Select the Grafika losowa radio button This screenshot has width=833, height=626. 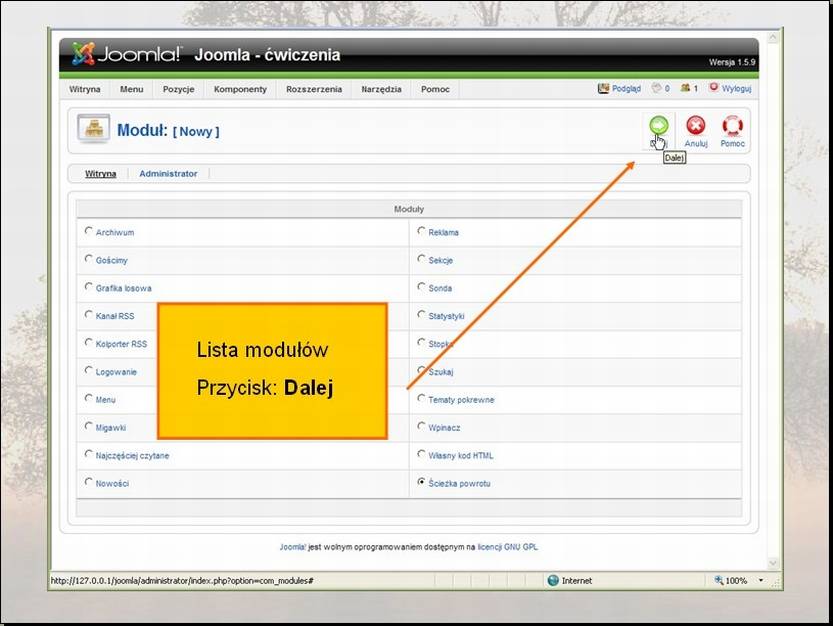pyautogui.click(x=89, y=287)
